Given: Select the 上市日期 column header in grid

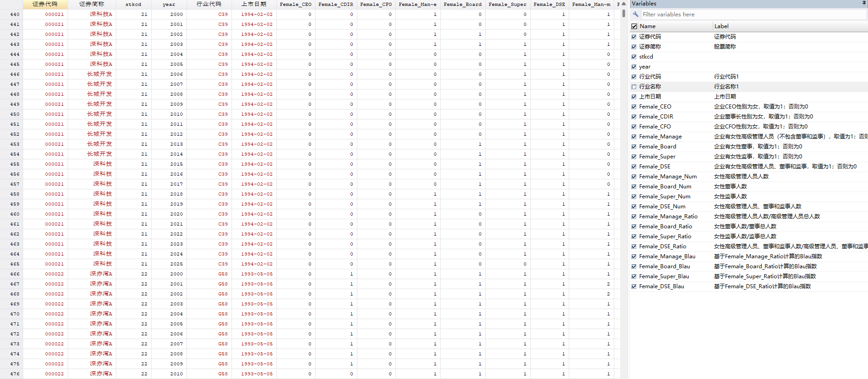Looking at the screenshot, I should point(254,4).
